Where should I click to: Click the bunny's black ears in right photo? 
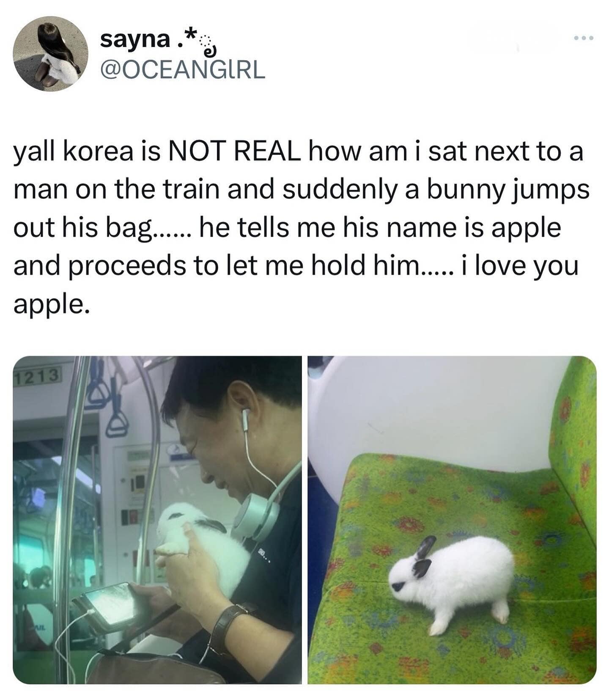point(423,557)
